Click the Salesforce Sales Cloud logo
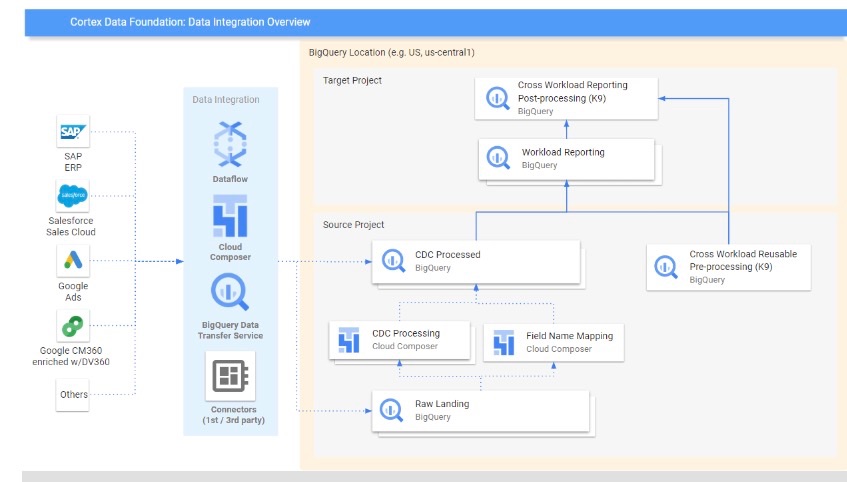Screen dimensions: 847x482 73,195
